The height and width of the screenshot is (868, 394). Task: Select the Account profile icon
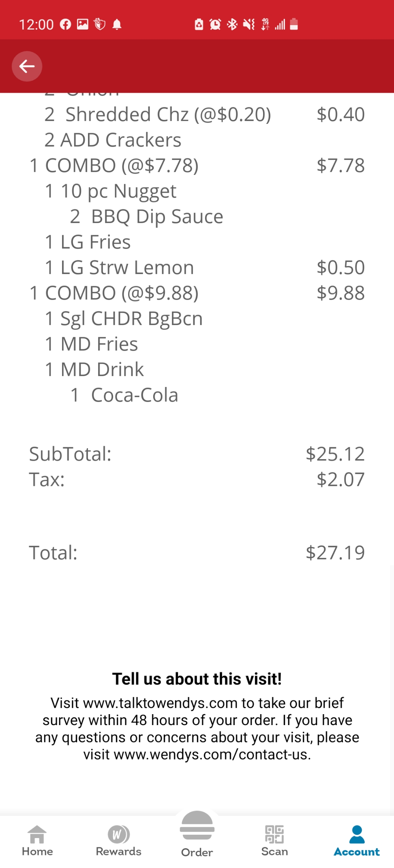click(357, 840)
